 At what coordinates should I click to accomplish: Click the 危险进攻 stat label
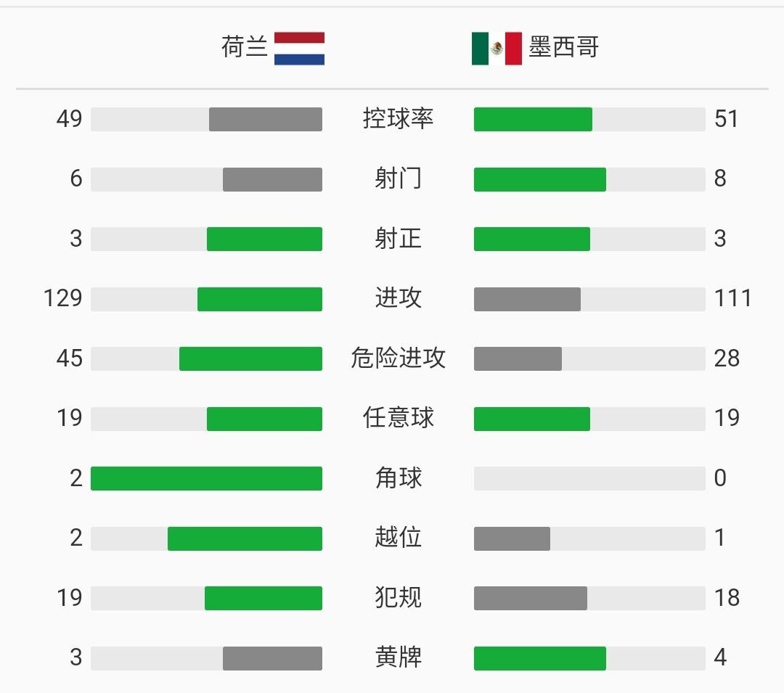click(398, 358)
